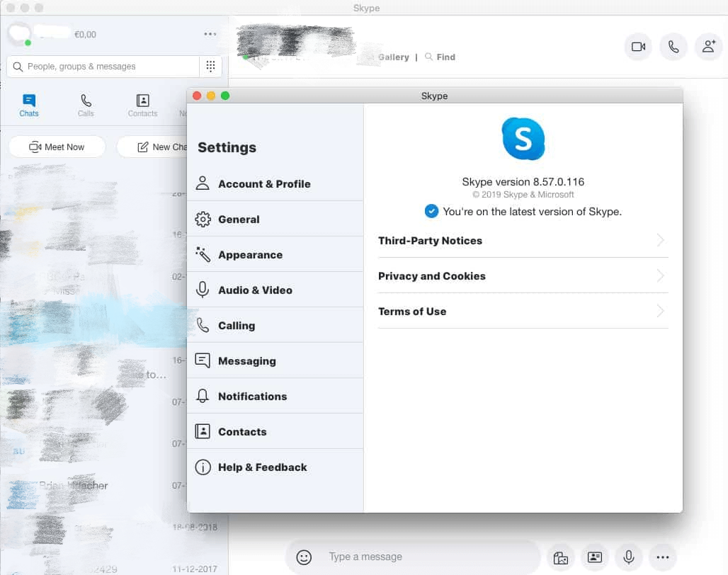Open chat dated 11-12-2017
This screenshot has width=728, height=575.
[114, 569]
